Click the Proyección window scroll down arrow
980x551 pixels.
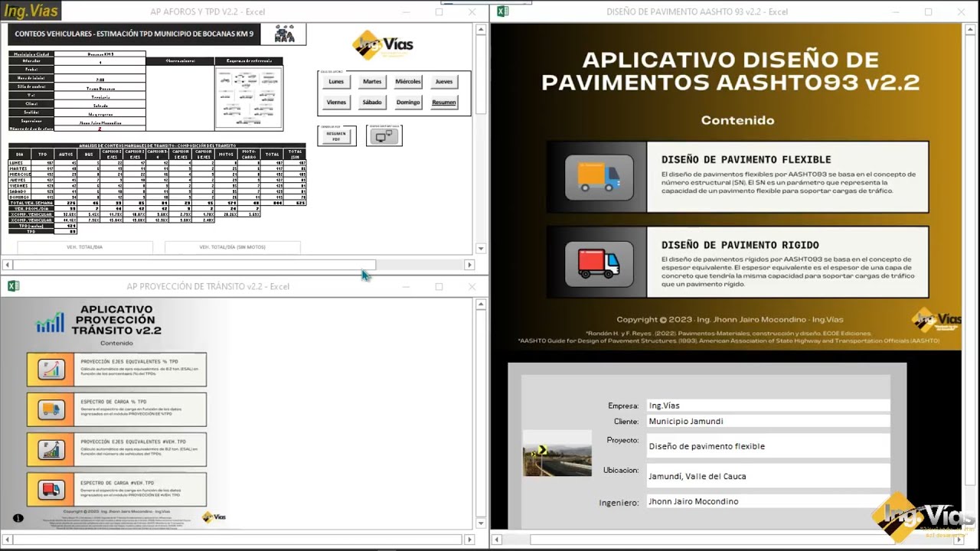pos(481,522)
